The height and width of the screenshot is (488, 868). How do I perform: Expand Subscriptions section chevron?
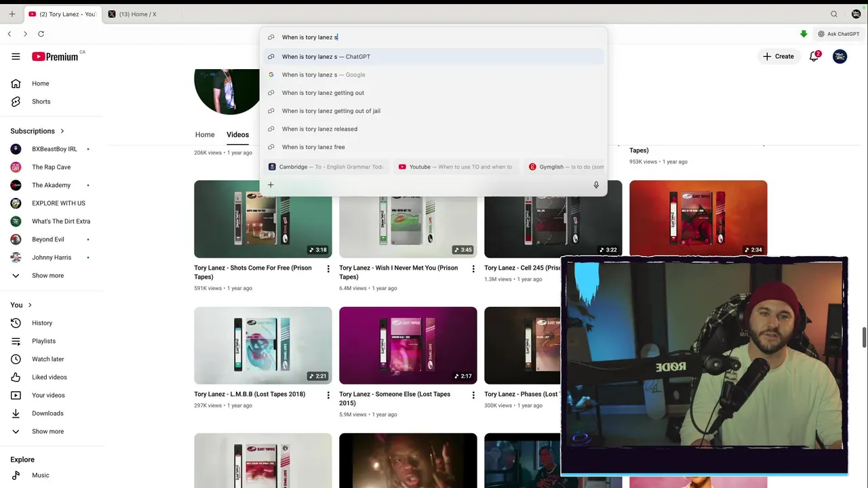[x=62, y=131]
